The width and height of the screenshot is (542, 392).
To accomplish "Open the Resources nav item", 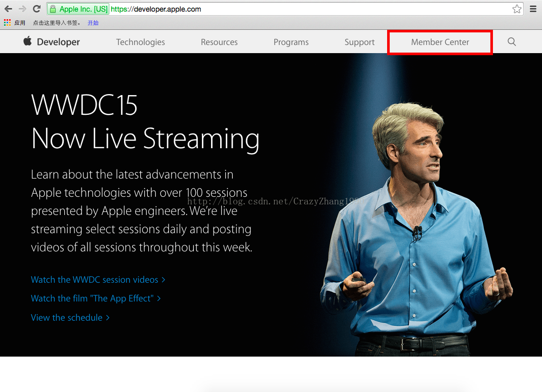I will (x=219, y=42).
